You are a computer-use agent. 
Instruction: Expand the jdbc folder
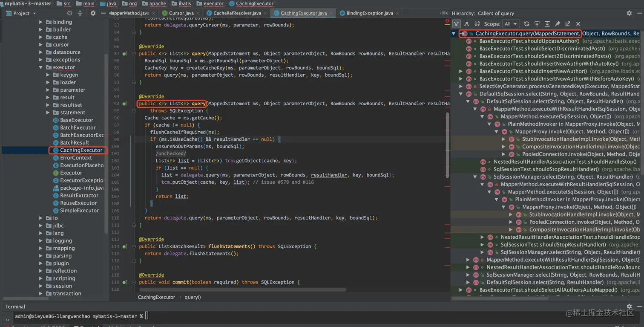click(41, 226)
